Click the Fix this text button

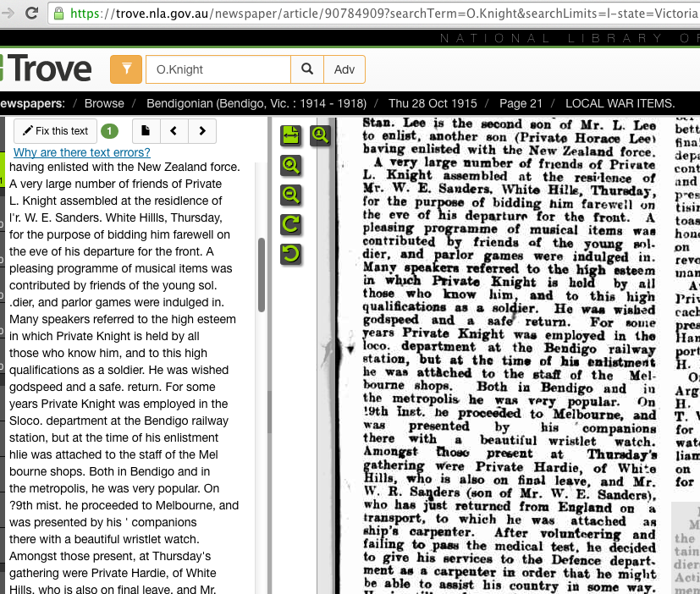(55, 131)
